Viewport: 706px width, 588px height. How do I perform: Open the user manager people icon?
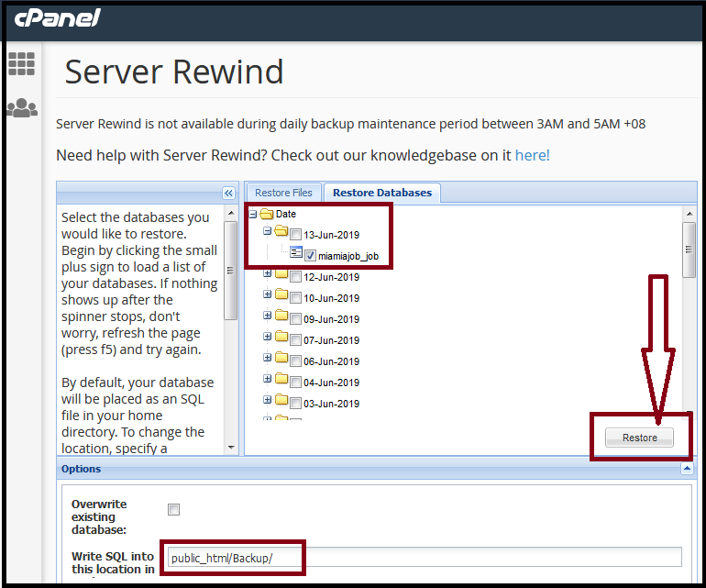pos(21,107)
